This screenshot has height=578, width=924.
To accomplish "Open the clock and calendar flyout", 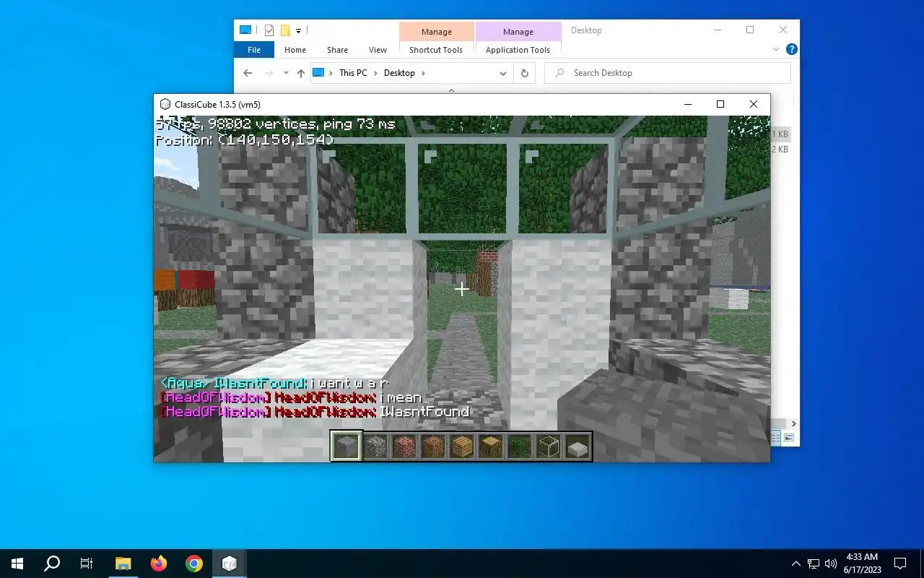I will [862, 564].
